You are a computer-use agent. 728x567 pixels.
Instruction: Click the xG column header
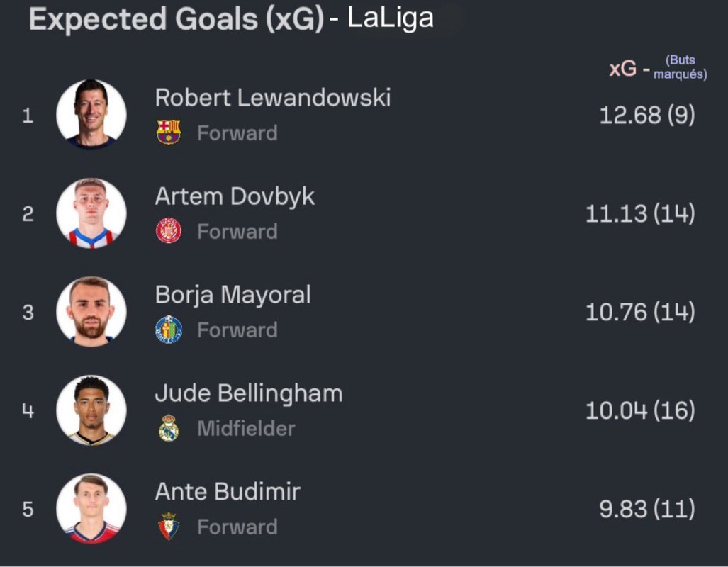pos(622,69)
